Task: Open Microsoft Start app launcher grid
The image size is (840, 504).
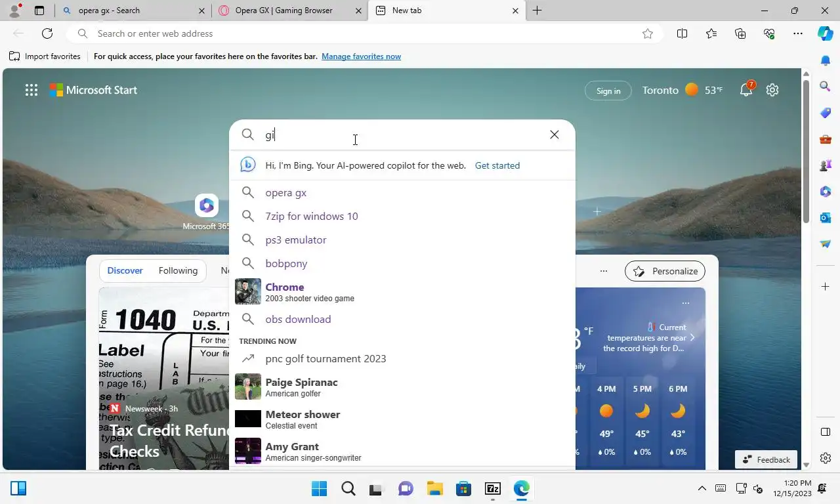Action: pos(31,91)
